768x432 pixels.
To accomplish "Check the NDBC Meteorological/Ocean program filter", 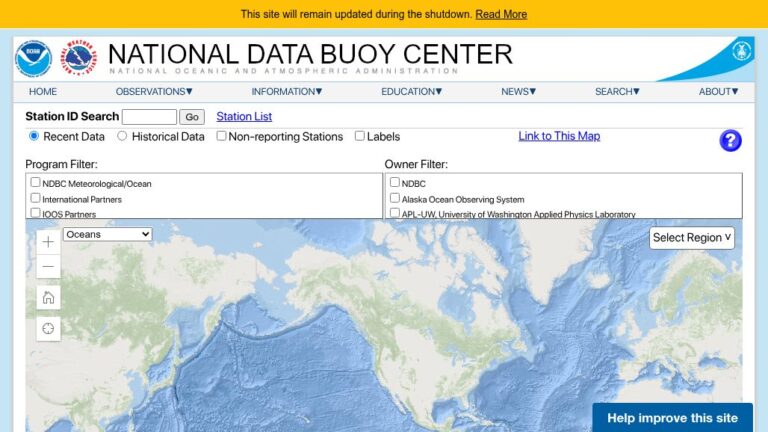I will (x=36, y=183).
